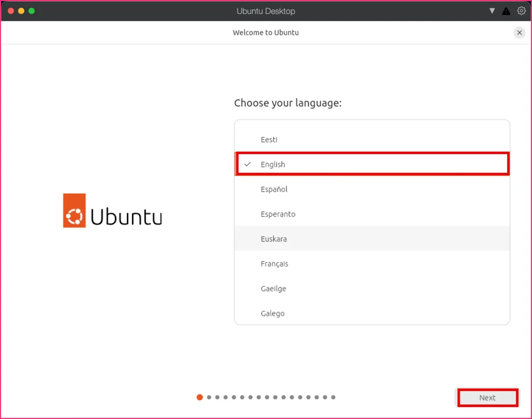Open the settings gear icon in the title bar
532x419 pixels.
pos(521,11)
